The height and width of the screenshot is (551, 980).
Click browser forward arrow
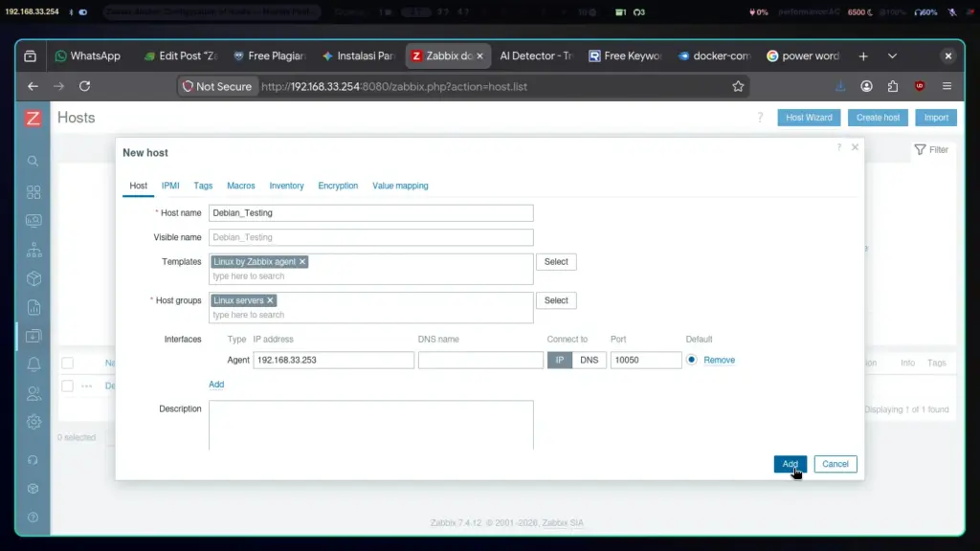58,86
